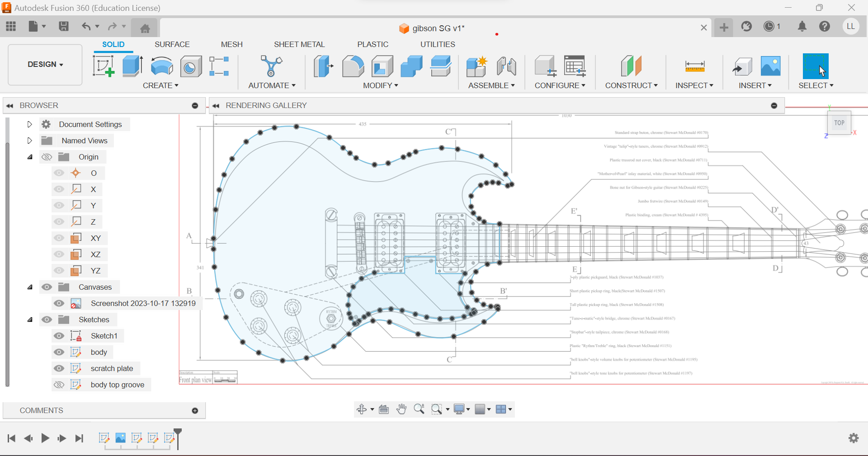Collapse the Sketches folder

point(30,320)
